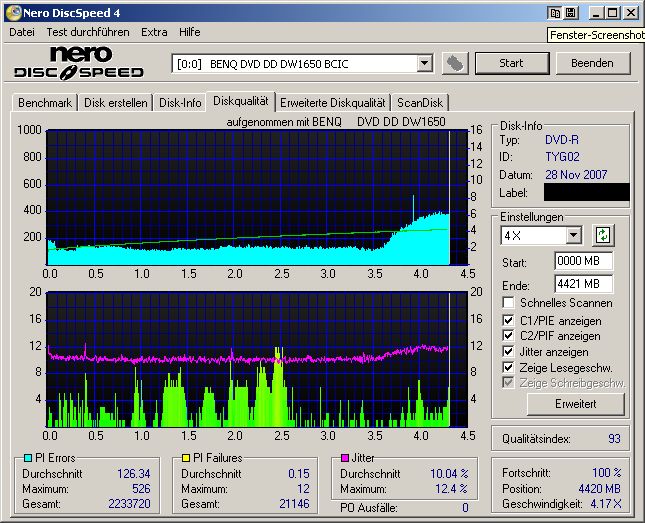
Task: Click the Erweitert button
Action: click(575, 404)
